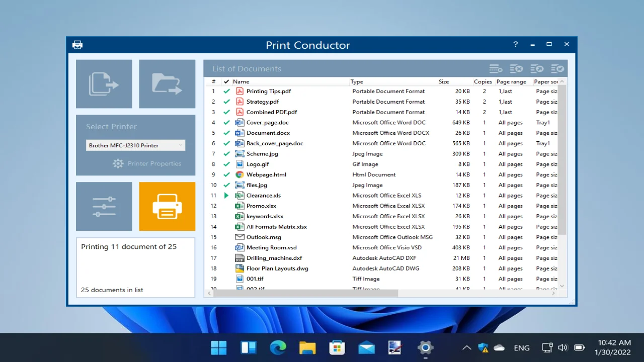The image size is (644, 362).
Task: Toggle the check mark for Printing Tips.pdf
Action: (226, 91)
